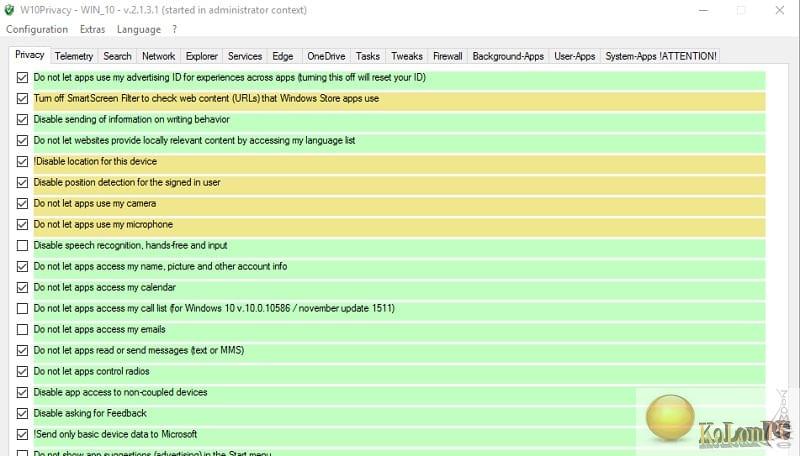Close the W10Privacy window
This screenshot has width=800, height=456.
point(780,10)
